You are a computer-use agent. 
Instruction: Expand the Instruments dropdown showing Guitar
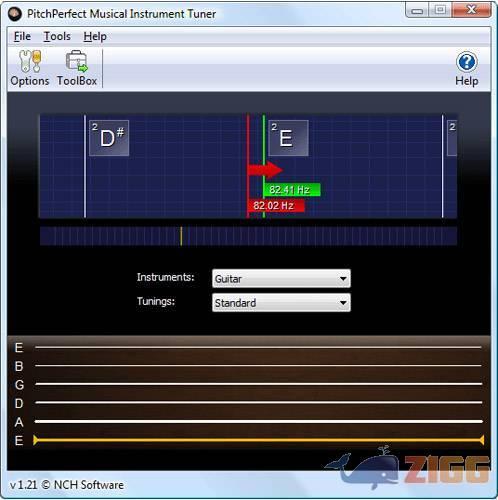point(281,279)
